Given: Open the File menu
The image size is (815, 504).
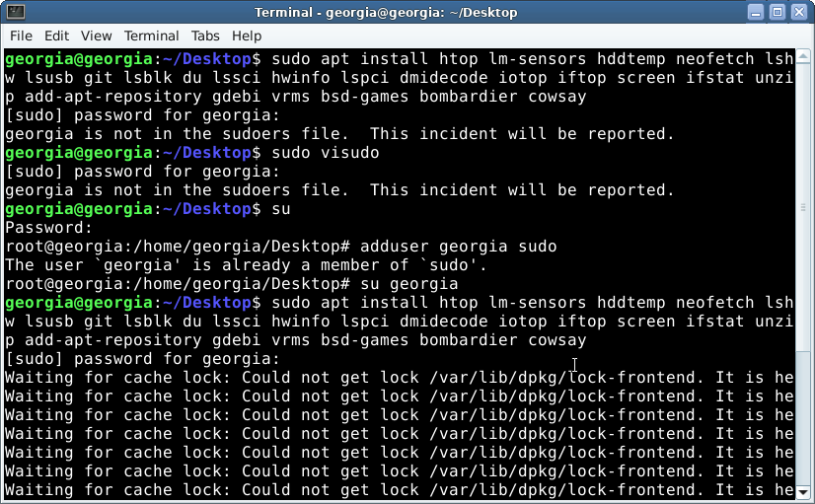Looking at the screenshot, I should click(x=21, y=36).
